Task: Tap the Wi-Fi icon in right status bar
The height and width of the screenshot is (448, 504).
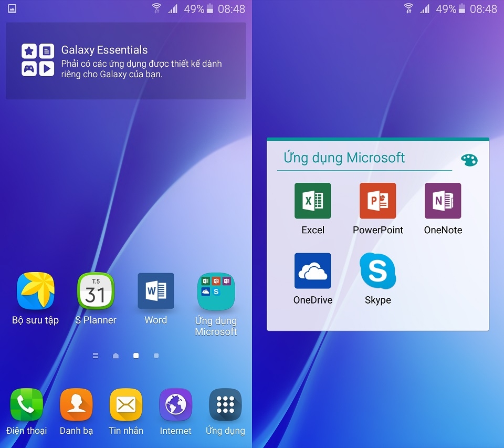Action: (408, 8)
